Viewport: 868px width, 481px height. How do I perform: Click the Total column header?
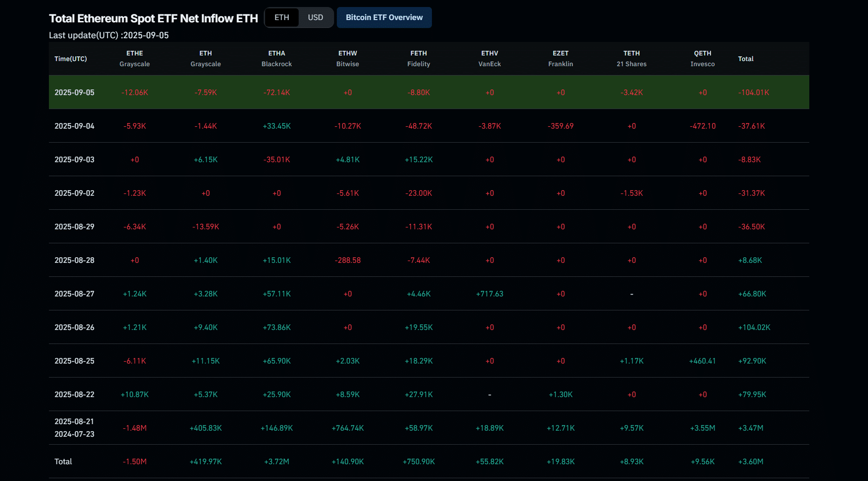[745, 59]
